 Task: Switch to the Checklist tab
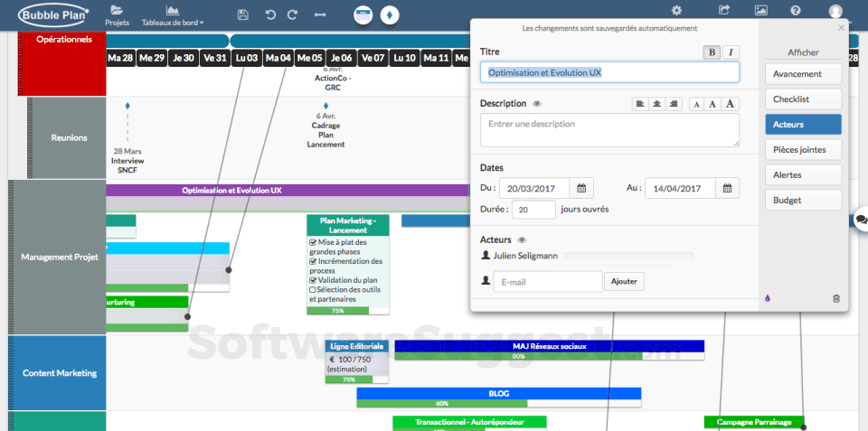(803, 99)
